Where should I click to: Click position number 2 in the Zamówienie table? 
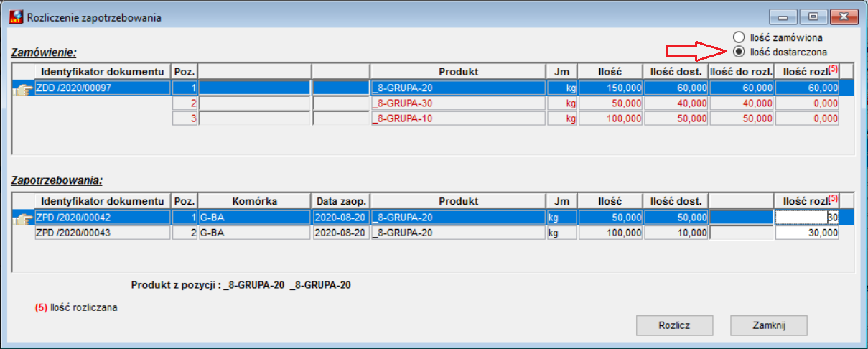[185, 103]
